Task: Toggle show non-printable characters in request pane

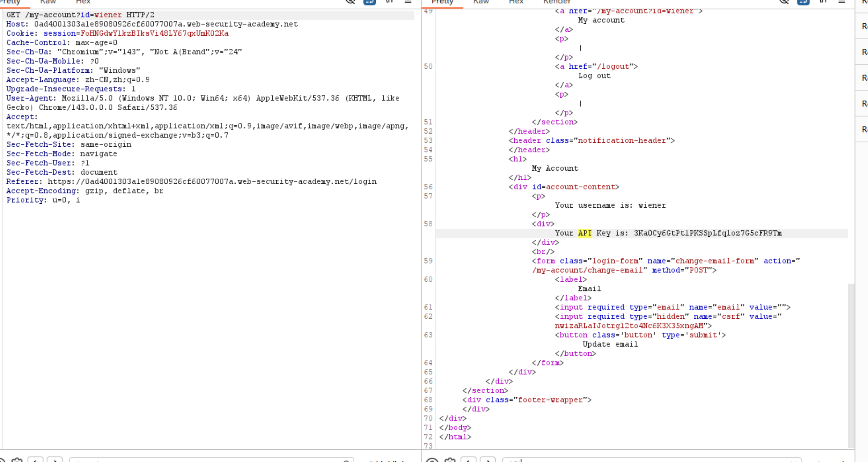Action: pos(389,2)
